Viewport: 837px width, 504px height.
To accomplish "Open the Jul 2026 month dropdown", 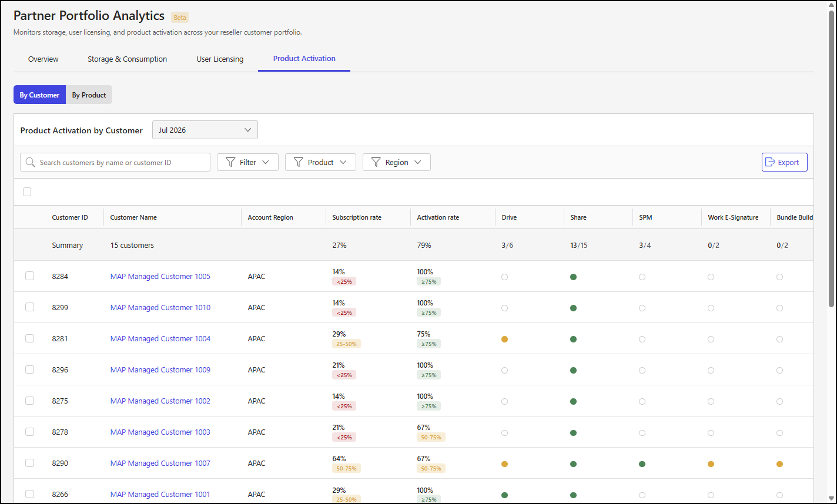I will click(205, 130).
